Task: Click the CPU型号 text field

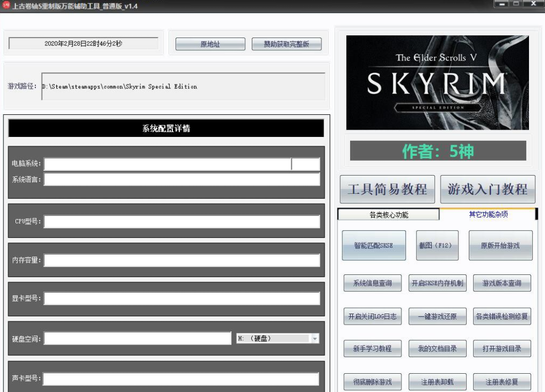Action: [182, 222]
